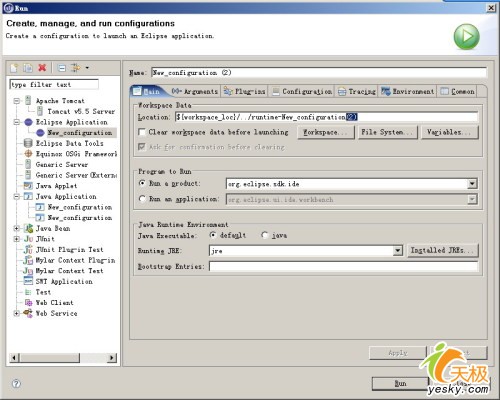Viewport: 500px width, 400px height.
Task: Open the Run a product dropdown
Action: tap(472, 184)
